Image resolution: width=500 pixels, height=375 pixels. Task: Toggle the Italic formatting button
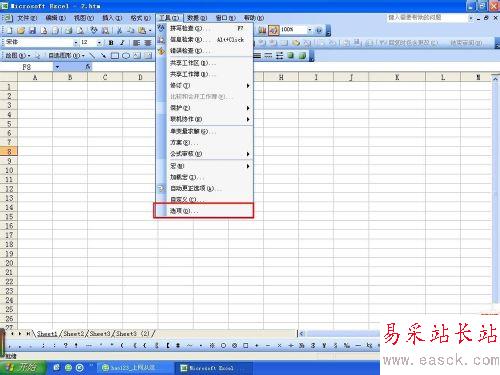122,43
